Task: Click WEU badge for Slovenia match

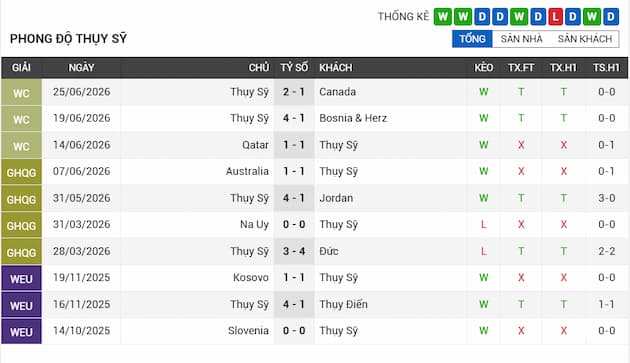Action: pyautogui.click(x=21, y=331)
